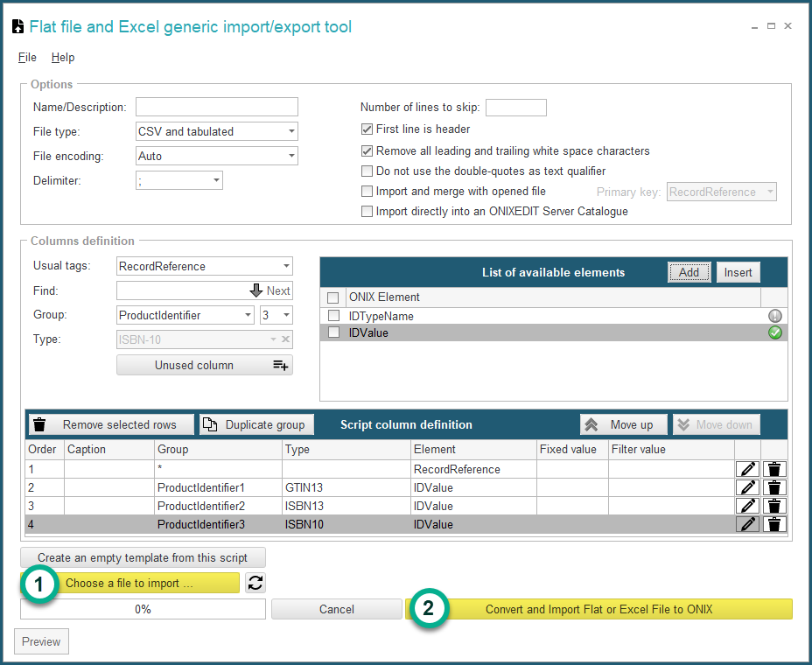Open the Delimiter dropdown
The height and width of the screenshot is (665, 812).
click(x=216, y=180)
